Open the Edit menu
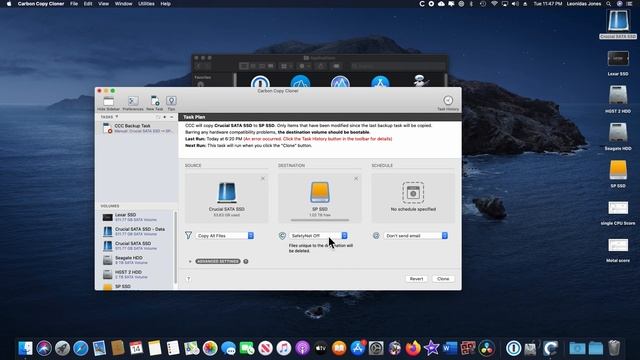The height and width of the screenshot is (360, 640). (88, 4)
